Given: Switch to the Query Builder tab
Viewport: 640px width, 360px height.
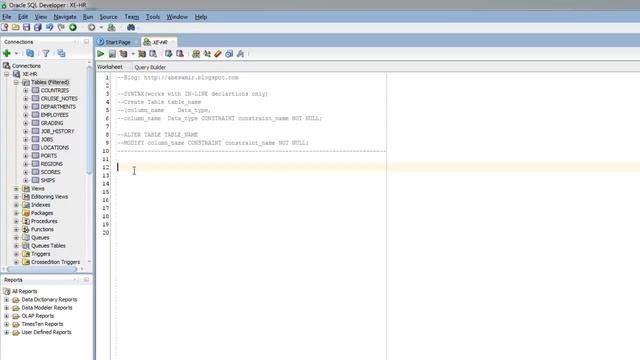Looking at the screenshot, I should pos(150,67).
